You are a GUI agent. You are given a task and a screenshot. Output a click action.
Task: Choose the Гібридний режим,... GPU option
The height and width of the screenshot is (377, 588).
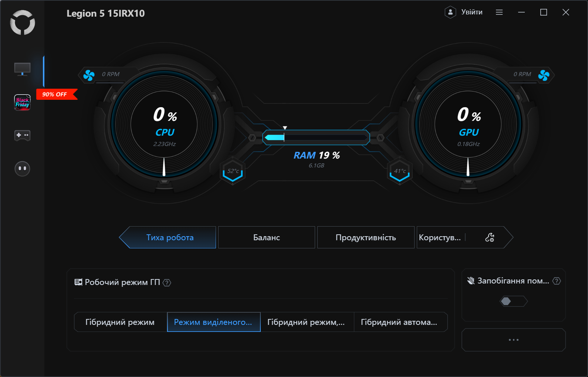[307, 322]
